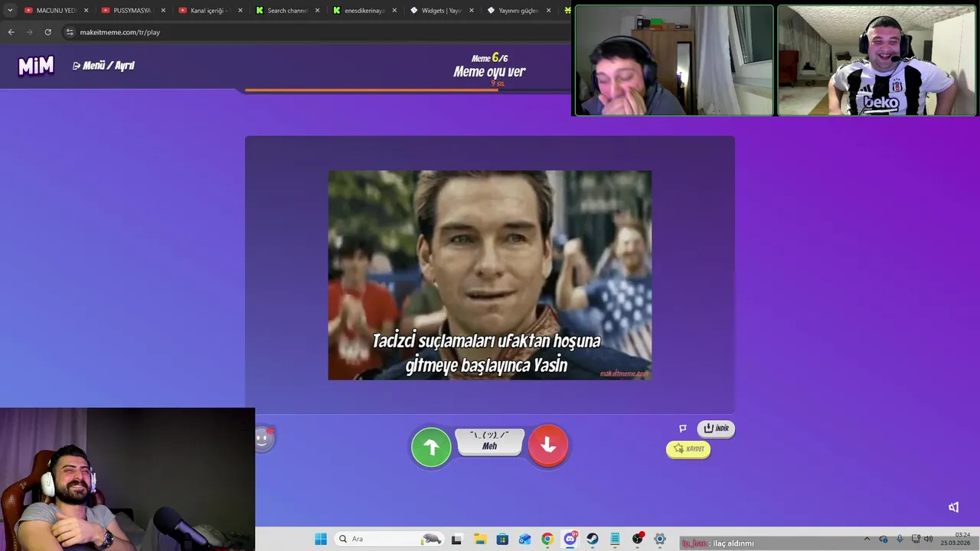
Task: Show hidden system tray icons
Action: [867, 540]
